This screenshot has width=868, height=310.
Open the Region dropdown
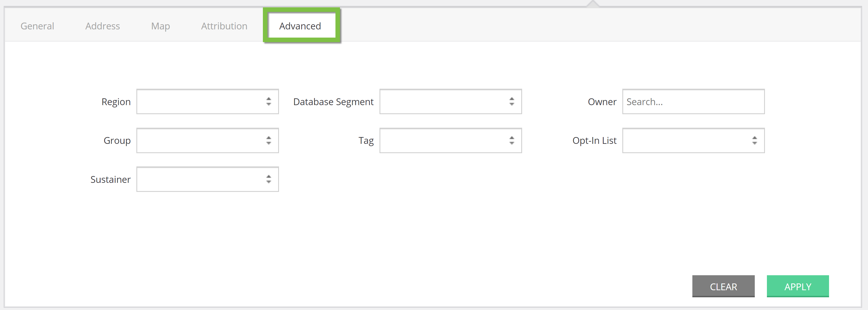tap(208, 101)
